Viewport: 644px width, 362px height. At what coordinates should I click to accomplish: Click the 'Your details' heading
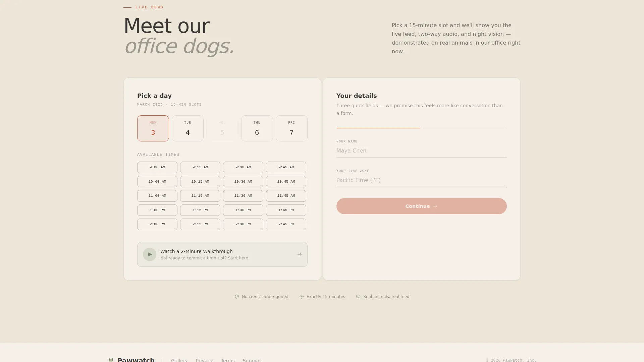[x=357, y=96]
